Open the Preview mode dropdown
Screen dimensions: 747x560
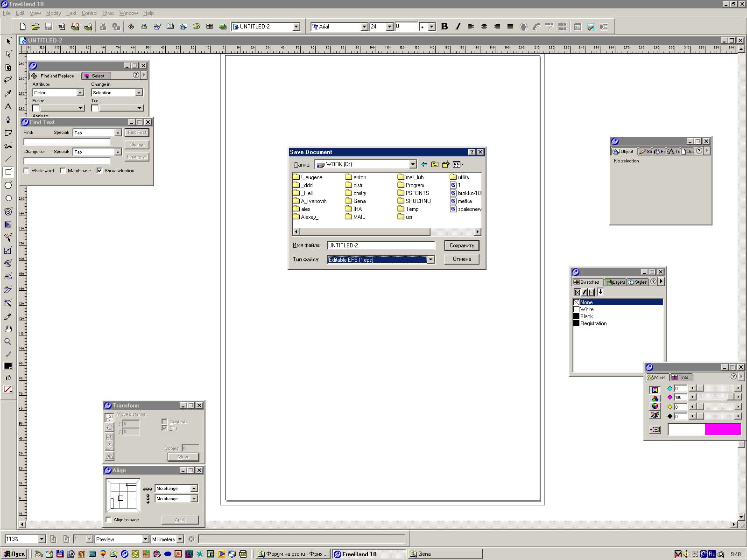point(145,539)
